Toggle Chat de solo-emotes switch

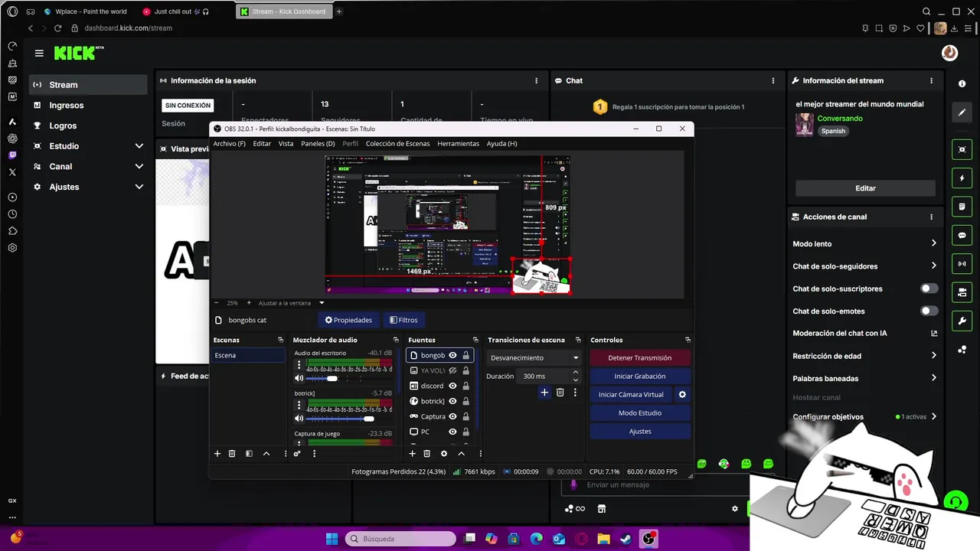pyautogui.click(x=929, y=311)
